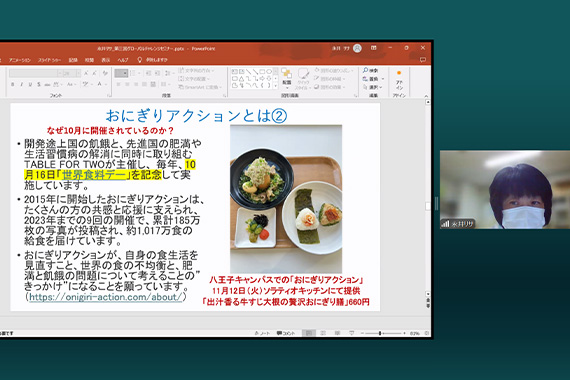Viewport: 570px width, 380px height.
Task: Open the Animations (アニメーション) tab
Action: point(20,60)
